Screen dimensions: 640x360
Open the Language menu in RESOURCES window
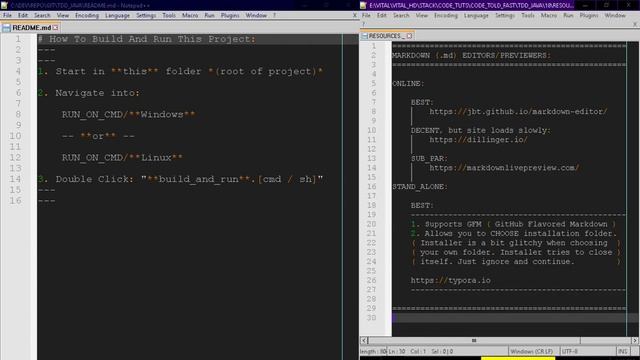[x=476, y=15]
